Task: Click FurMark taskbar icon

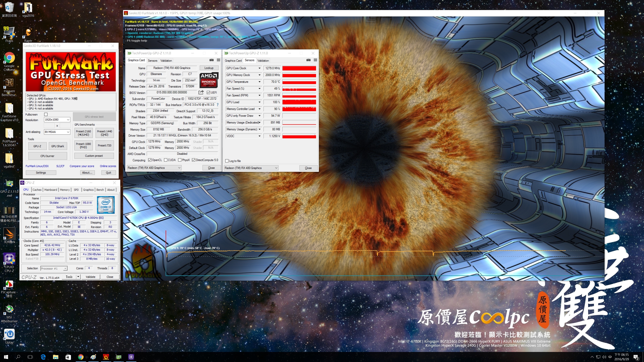Action: [106, 357]
